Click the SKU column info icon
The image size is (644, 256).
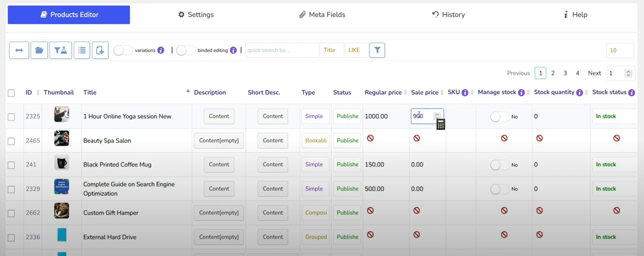(x=465, y=93)
